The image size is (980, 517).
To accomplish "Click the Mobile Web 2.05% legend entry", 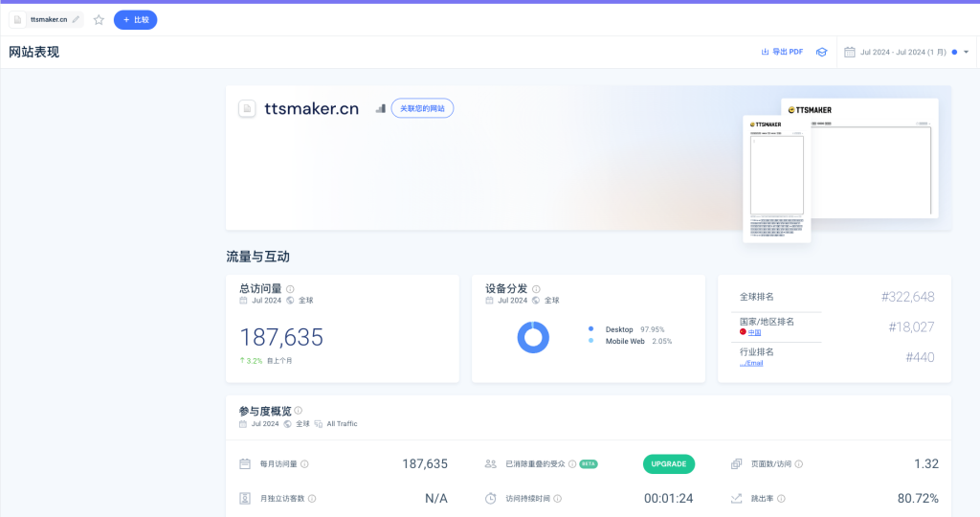I will point(631,342).
